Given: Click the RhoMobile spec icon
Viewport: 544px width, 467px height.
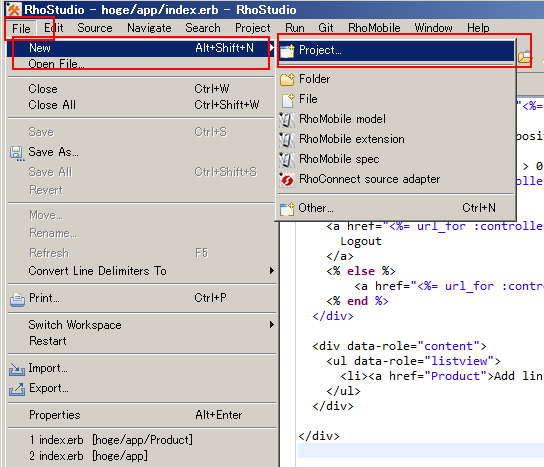Looking at the screenshot, I should coord(287,160).
